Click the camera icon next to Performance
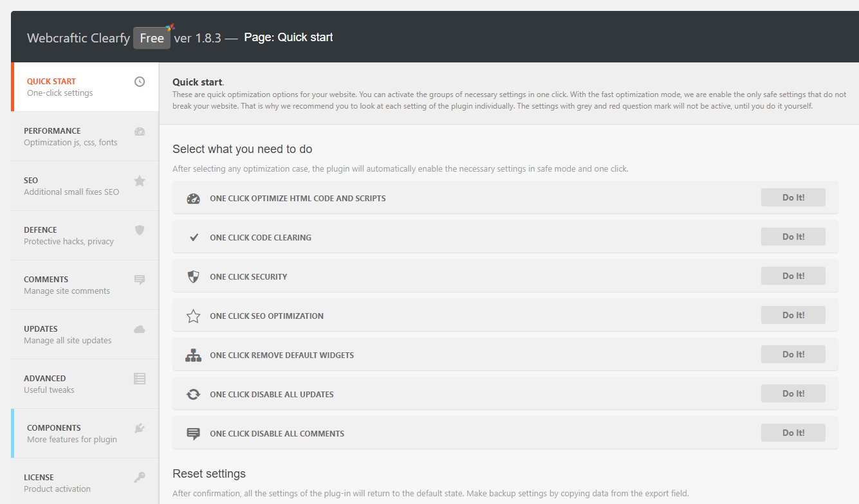859x504 pixels. [139, 131]
